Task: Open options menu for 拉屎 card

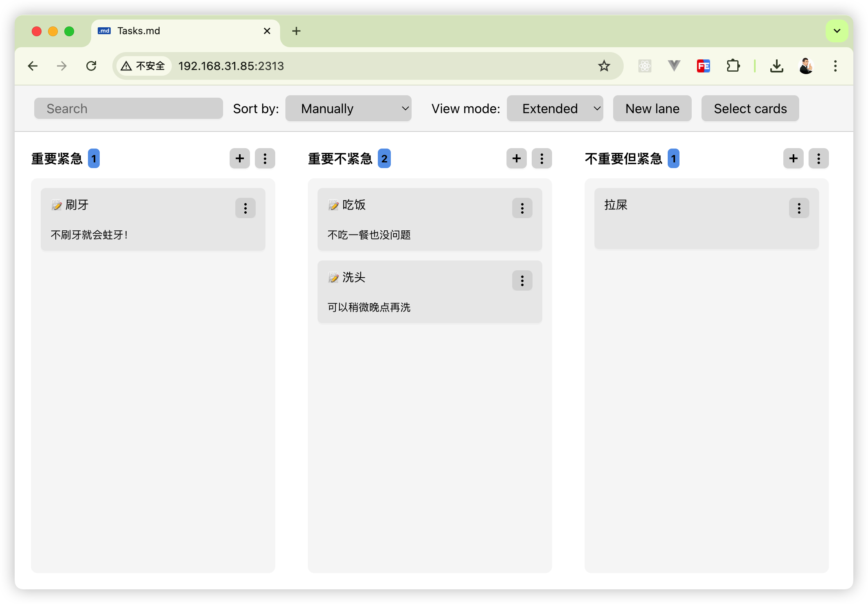Action: click(x=799, y=208)
